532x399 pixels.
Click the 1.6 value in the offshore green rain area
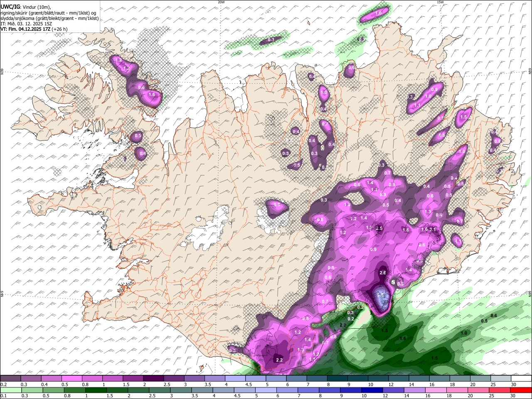coord(403,339)
